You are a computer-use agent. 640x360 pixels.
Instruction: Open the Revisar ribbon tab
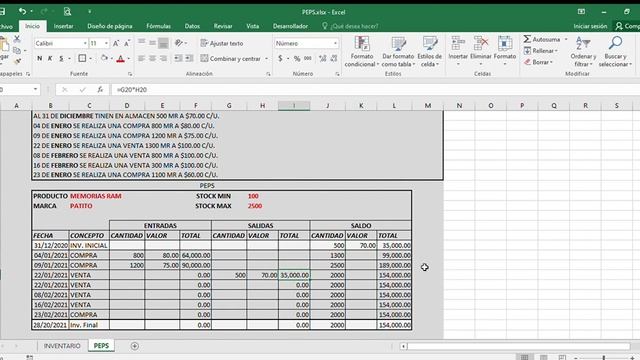click(x=223, y=26)
